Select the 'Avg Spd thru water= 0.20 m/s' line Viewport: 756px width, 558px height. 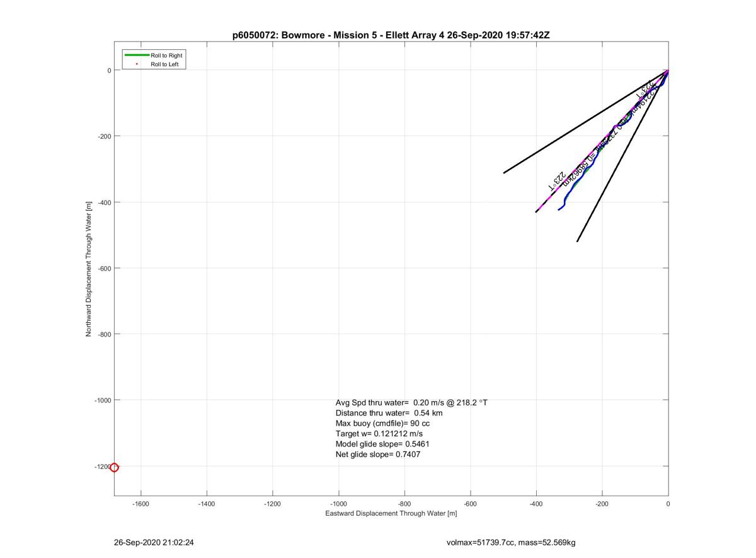411,402
